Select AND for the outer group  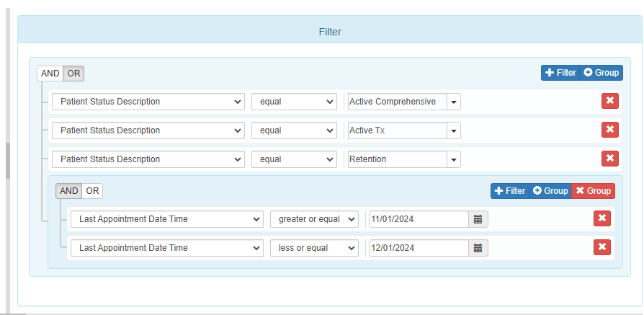tap(50, 74)
